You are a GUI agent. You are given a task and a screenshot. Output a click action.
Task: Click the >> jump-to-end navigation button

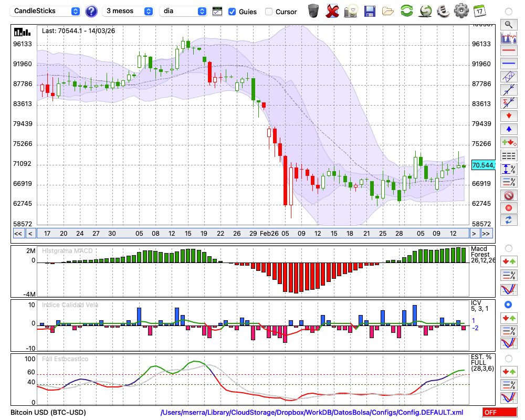(486, 234)
